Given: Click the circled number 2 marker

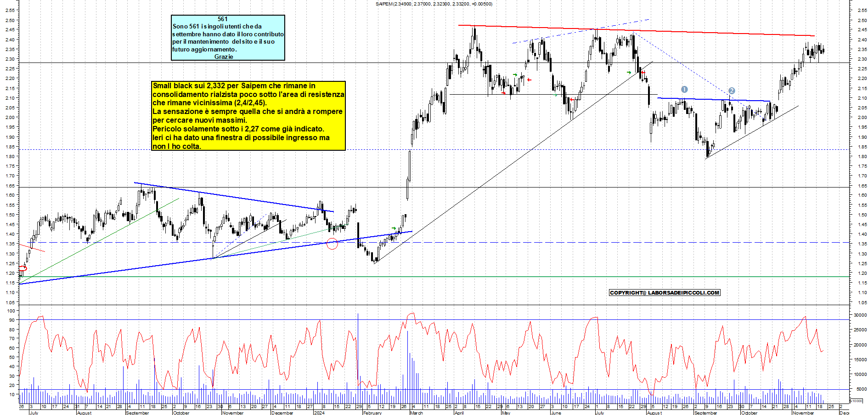Looking at the screenshot, I should 732,91.
